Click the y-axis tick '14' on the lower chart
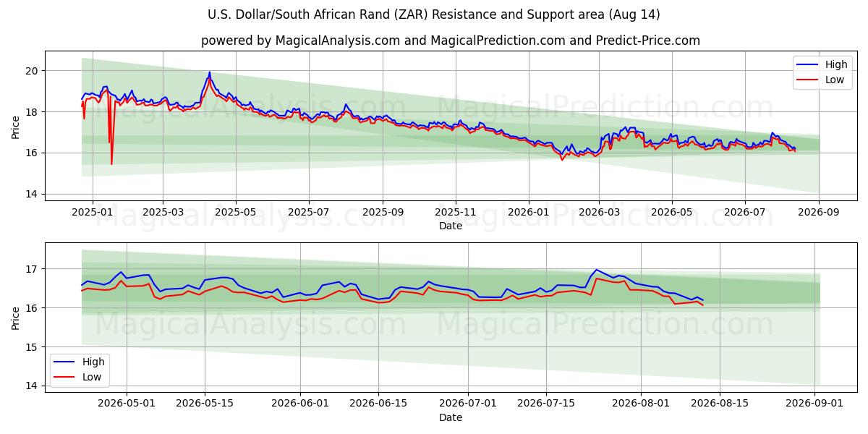The height and width of the screenshot is (434, 868). pyautogui.click(x=32, y=386)
